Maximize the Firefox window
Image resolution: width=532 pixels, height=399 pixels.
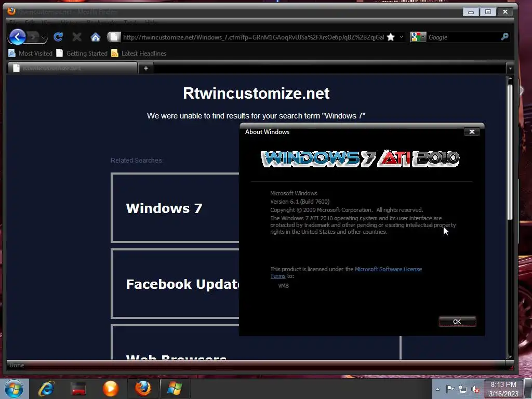(488, 12)
